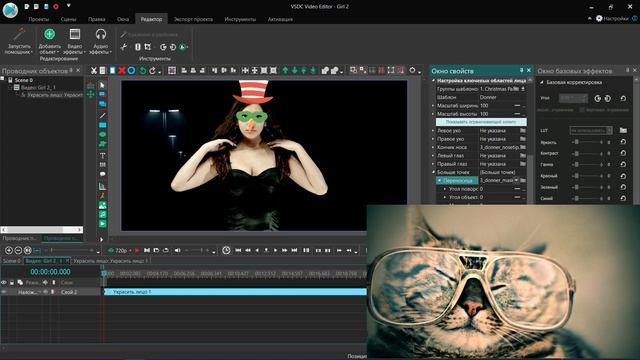640x360 pixels.
Task: Click the crop tool icon in Tools group
Action: (x=148, y=47)
